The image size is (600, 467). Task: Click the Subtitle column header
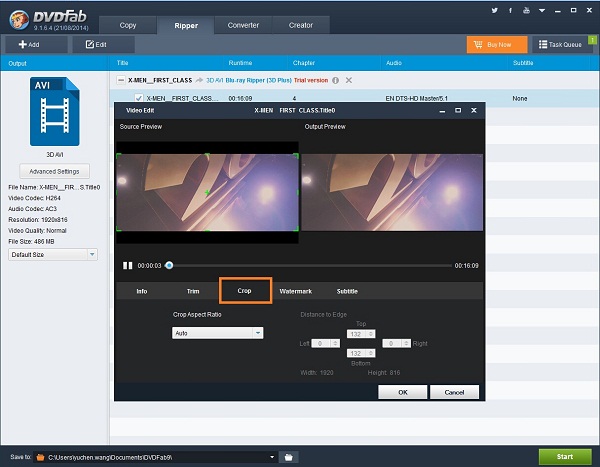point(523,63)
